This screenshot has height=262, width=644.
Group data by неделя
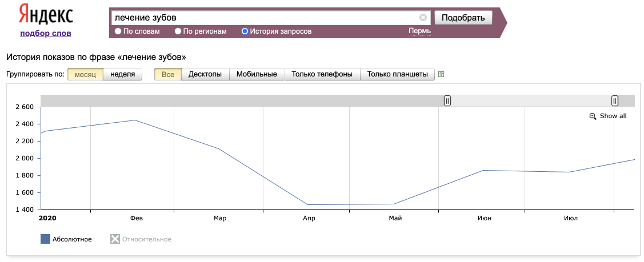tap(122, 74)
